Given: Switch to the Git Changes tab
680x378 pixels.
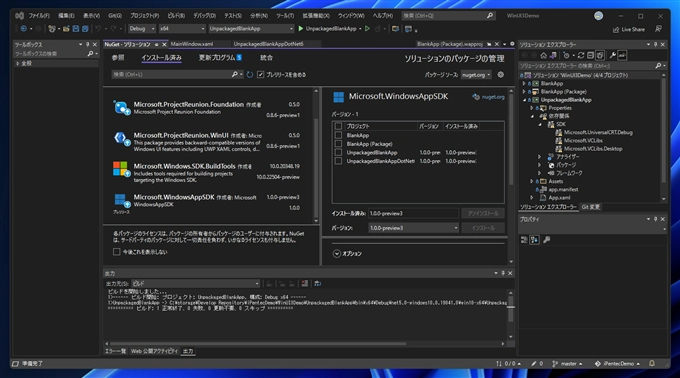Looking at the screenshot, I should click(590, 207).
